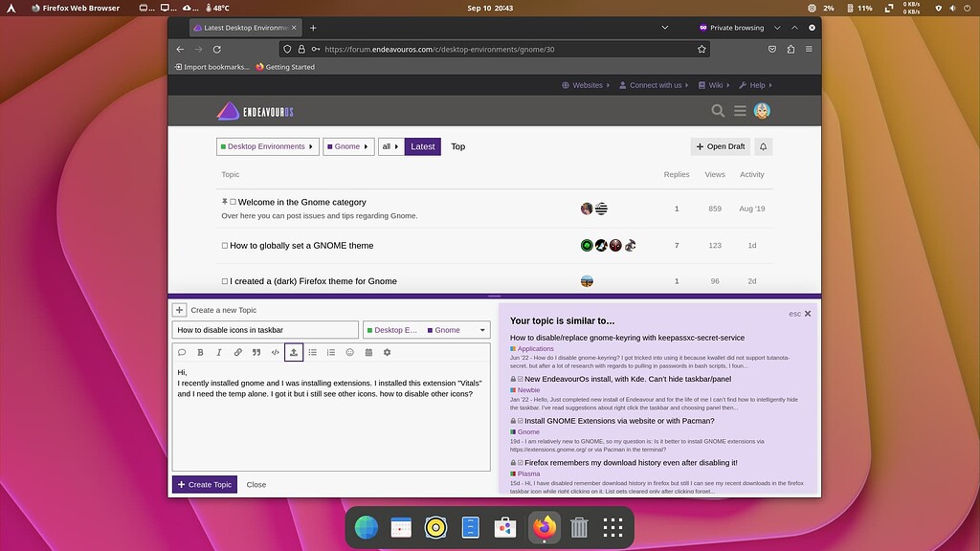Expand the 'all' tags dropdown filter

389,146
